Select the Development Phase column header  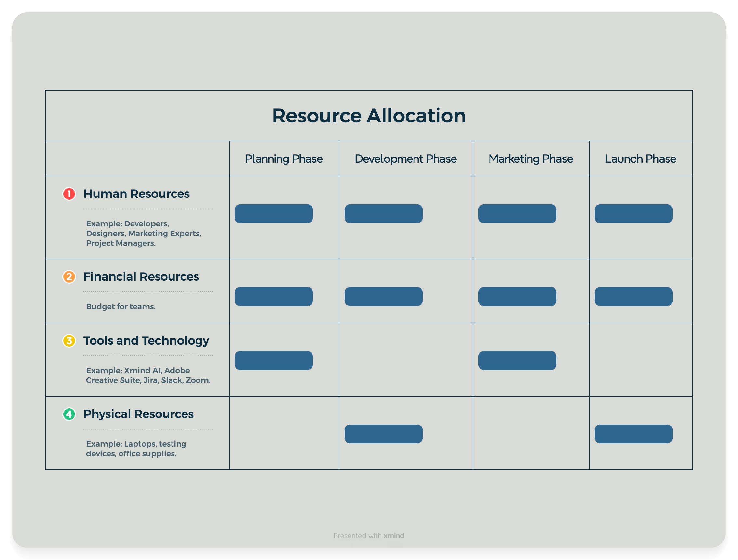[405, 159]
